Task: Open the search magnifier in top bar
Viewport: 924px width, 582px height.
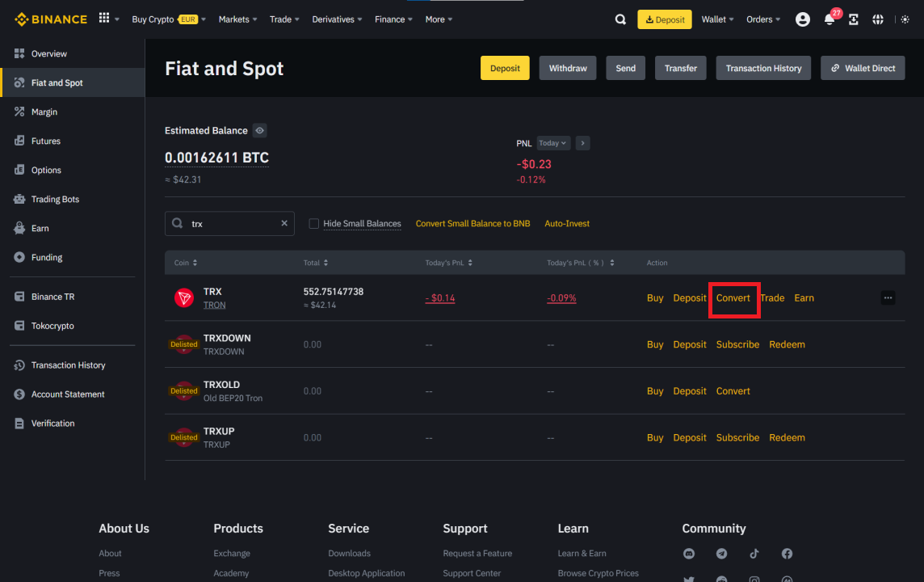Action: [x=620, y=19]
